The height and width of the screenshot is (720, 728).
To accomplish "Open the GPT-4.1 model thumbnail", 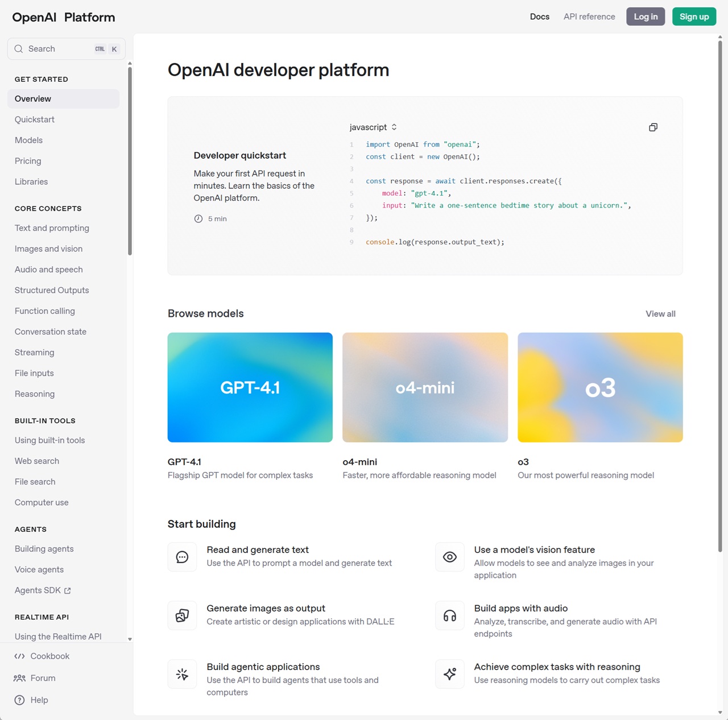I will [x=250, y=387].
